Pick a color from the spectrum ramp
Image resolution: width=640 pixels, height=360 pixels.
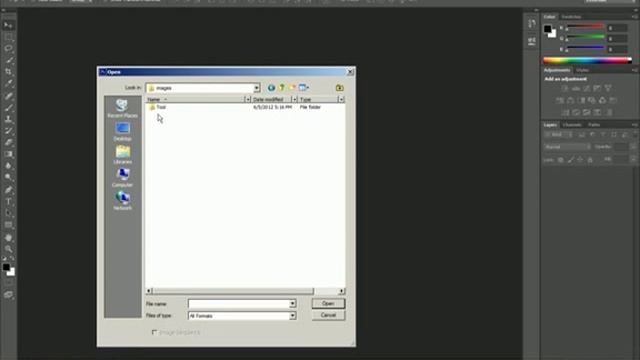(587, 60)
